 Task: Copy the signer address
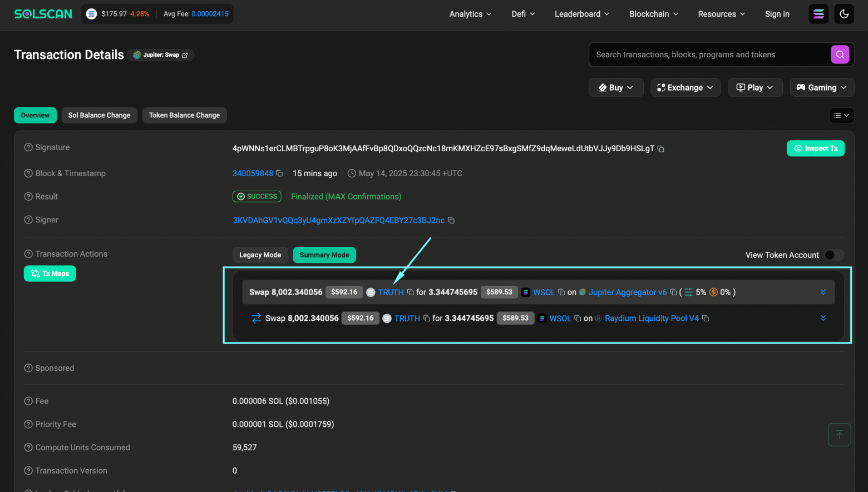[x=451, y=221]
